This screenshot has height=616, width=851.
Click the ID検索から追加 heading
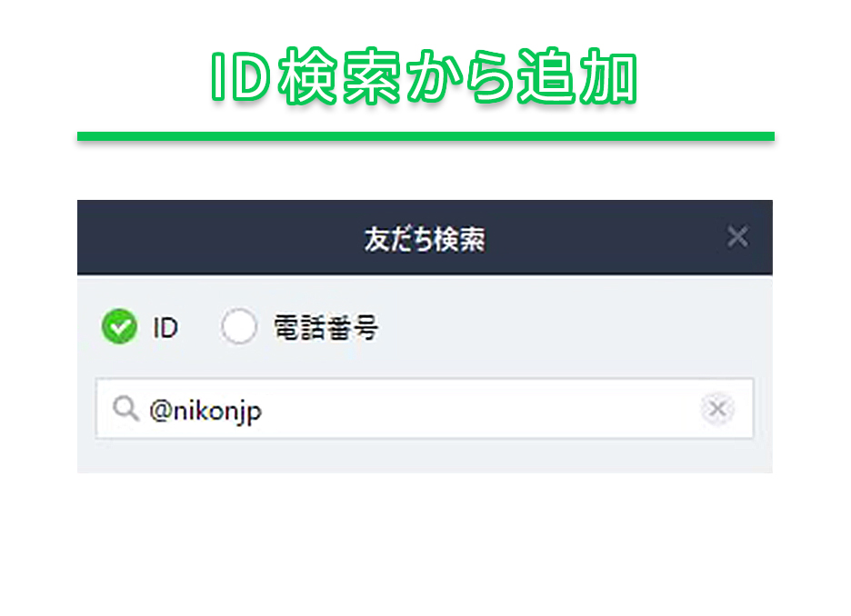coord(424,76)
